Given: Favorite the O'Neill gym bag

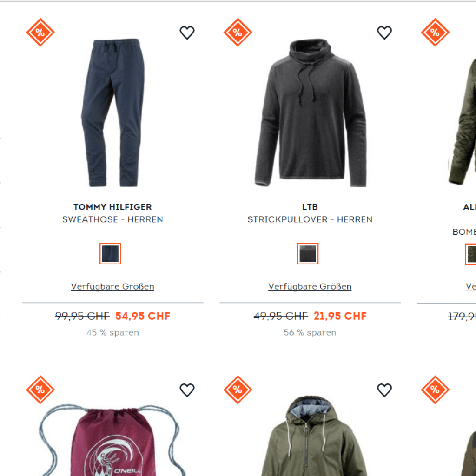Looking at the screenshot, I should (x=187, y=390).
